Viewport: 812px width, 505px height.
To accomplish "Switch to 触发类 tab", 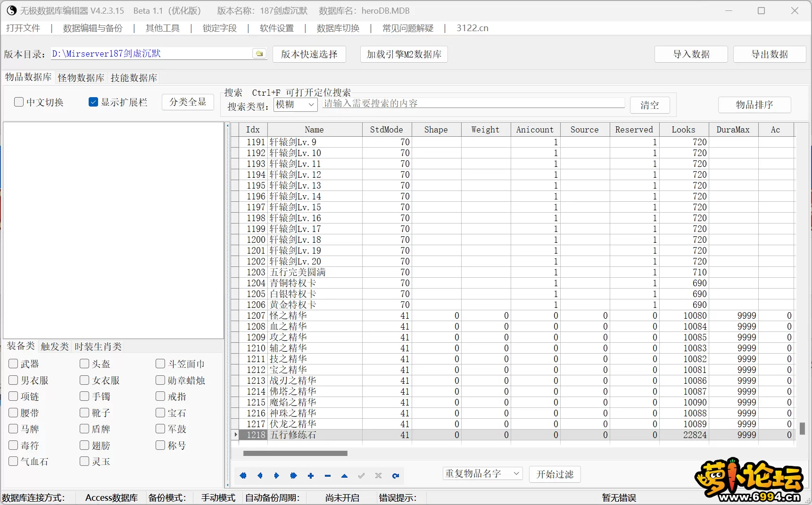I will click(x=55, y=347).
